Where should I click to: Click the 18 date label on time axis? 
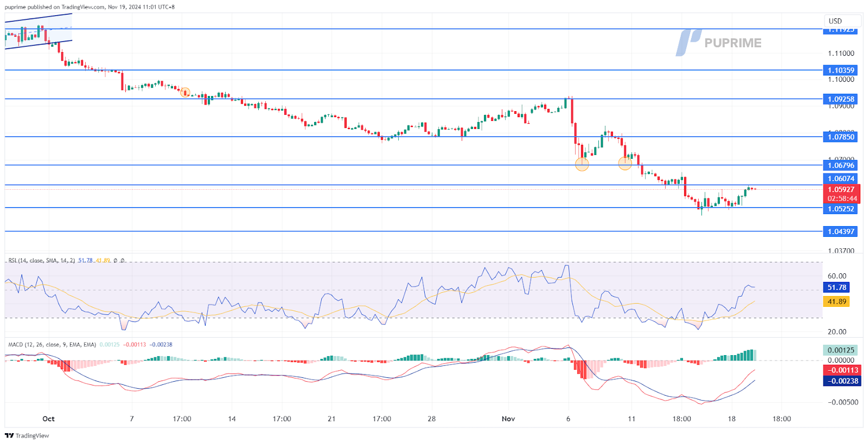(x=731, y=419)
